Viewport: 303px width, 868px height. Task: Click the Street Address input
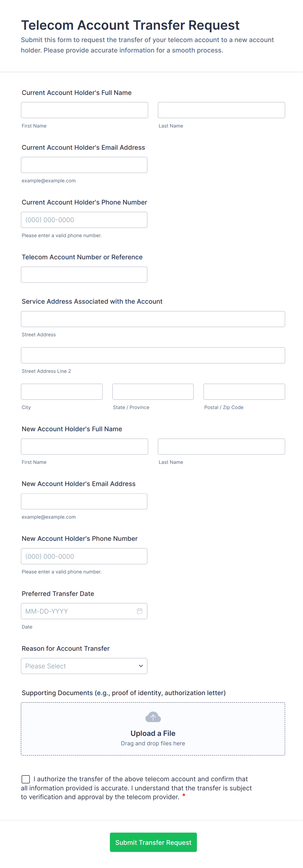point(153,319)
